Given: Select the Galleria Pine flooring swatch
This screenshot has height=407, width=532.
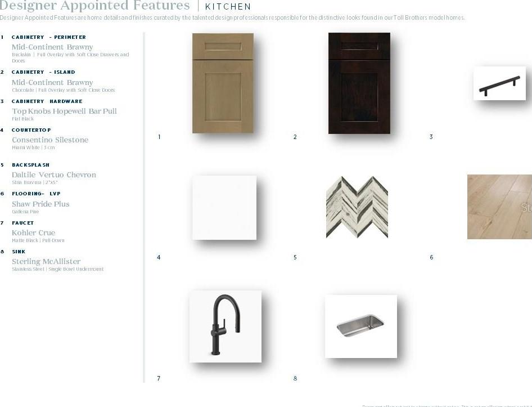Looking at the screenshot, I should [x=499, y=207].
